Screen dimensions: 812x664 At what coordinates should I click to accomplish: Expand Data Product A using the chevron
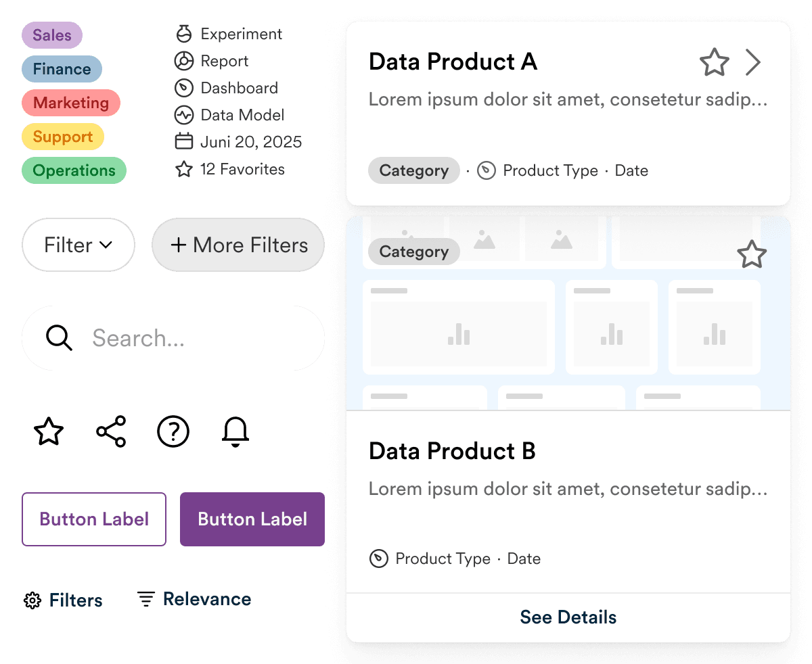click(753, 62)
